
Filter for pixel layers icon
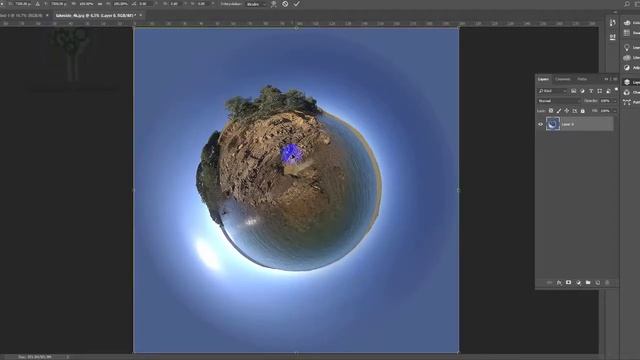click(x=573, y=91)
